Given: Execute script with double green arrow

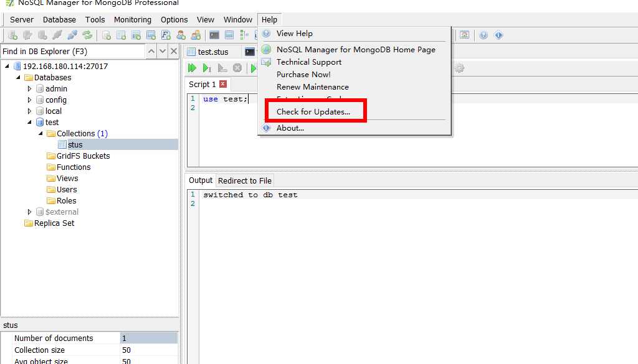Looking at the screenshot, I should (x=192, y=68).
